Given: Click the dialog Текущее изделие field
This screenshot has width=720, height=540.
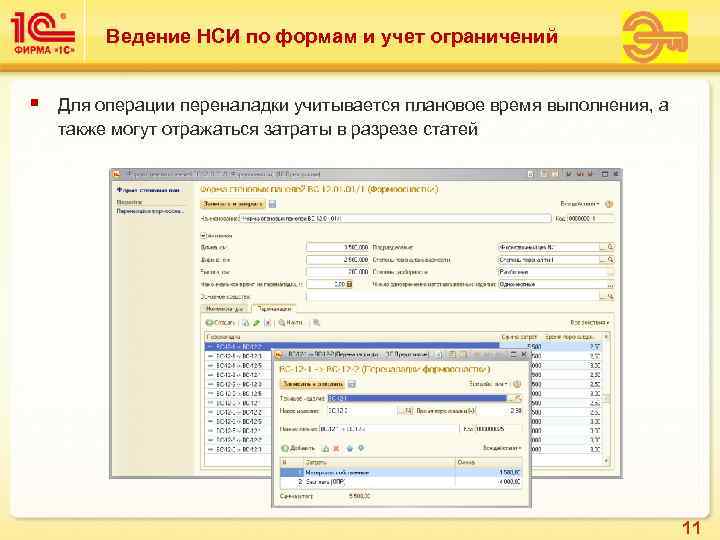Looking at the screenshot, I should pos(417,398).
